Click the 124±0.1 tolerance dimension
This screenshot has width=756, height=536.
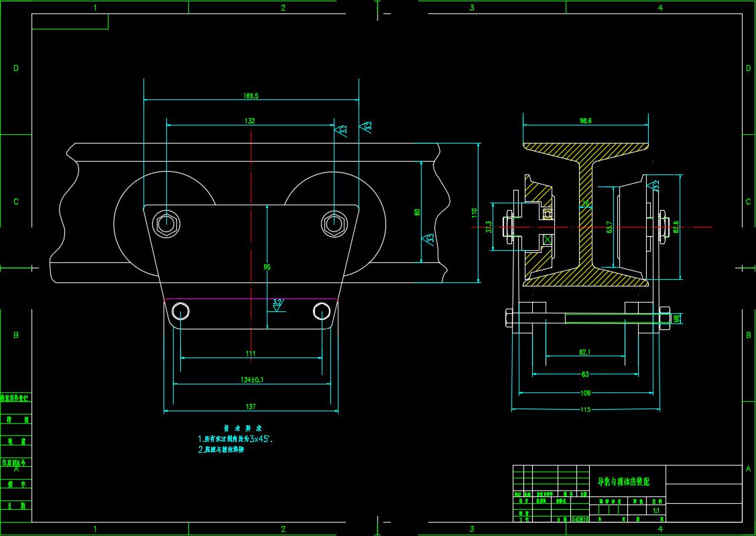[252, 380]
